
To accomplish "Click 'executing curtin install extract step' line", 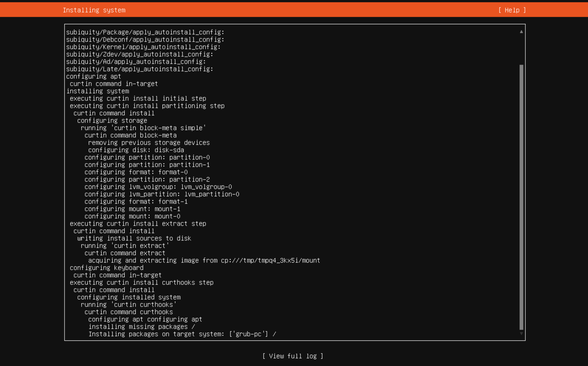I will pos(138,224).
